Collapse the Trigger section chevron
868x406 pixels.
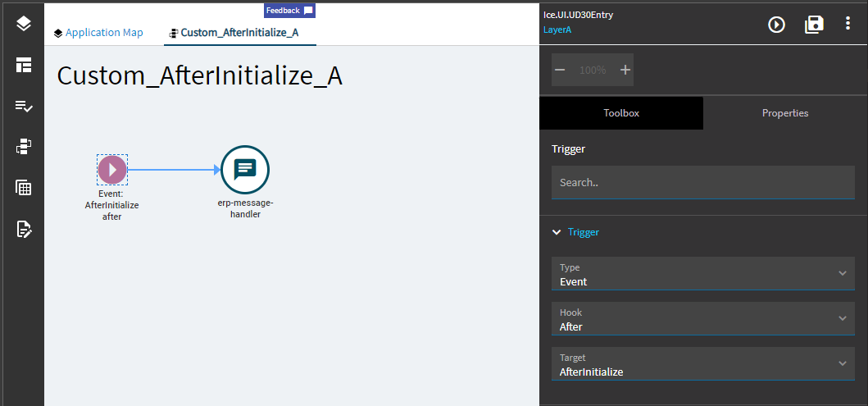557,232
